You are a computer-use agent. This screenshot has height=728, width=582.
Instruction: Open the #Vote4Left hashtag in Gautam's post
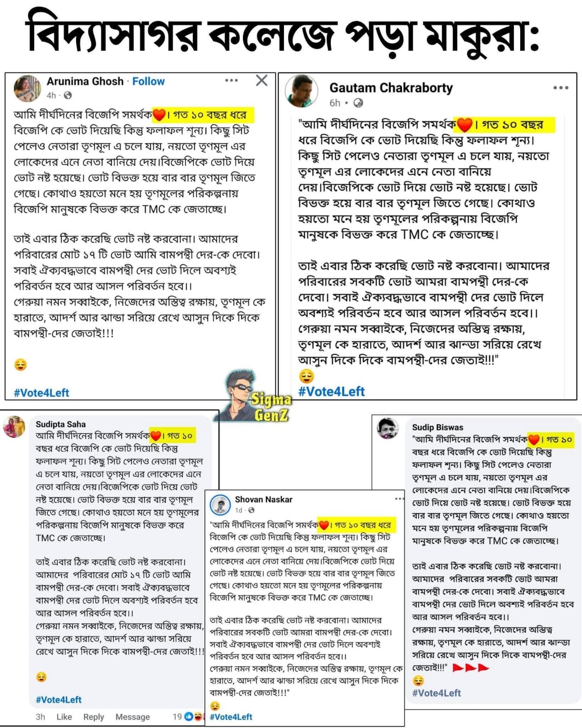(x=331, y=391)
